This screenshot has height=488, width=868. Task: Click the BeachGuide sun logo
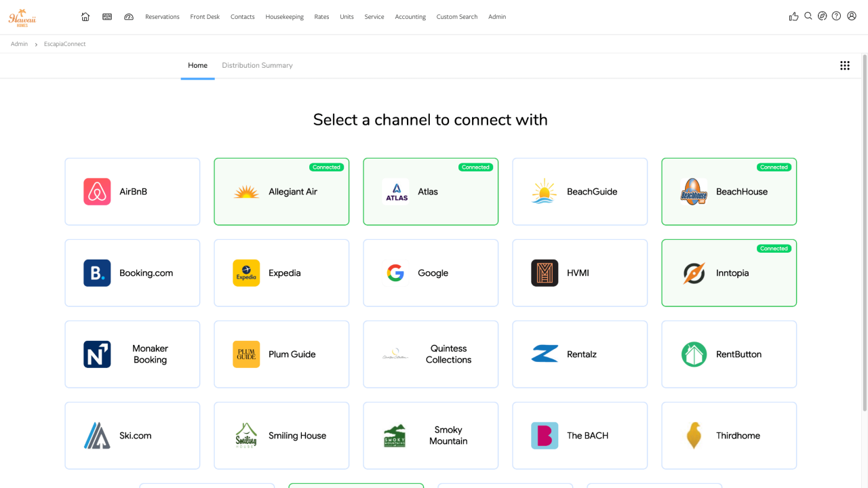point(545,192)
